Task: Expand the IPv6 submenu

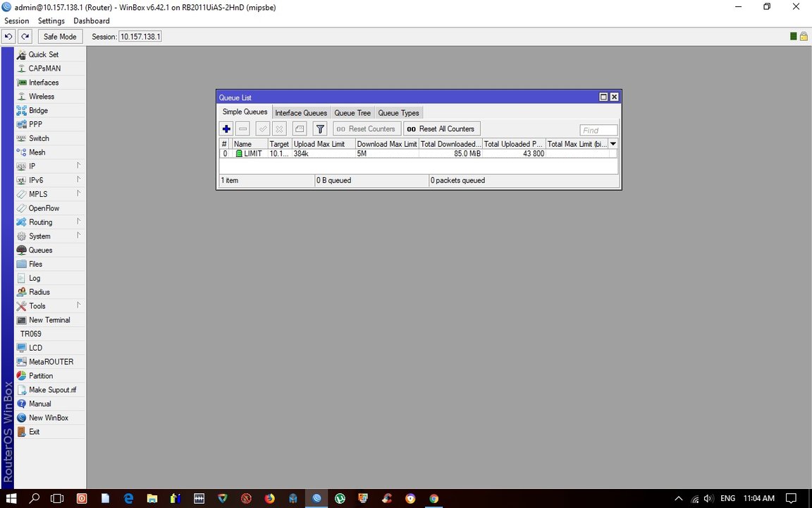Action: click(x=50, y=181)
